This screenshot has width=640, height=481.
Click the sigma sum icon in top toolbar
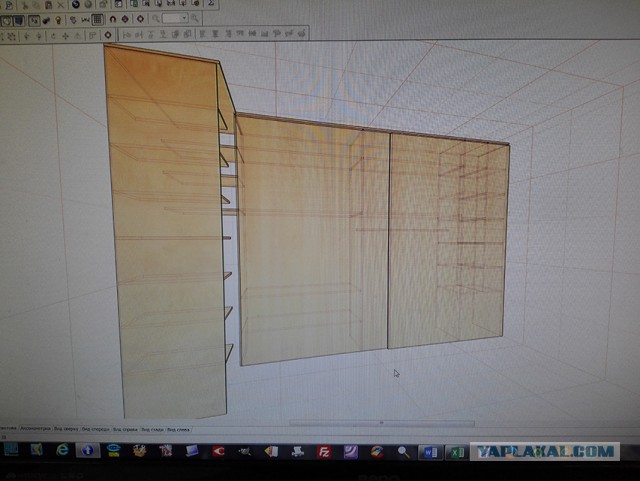tap(211, 3)
